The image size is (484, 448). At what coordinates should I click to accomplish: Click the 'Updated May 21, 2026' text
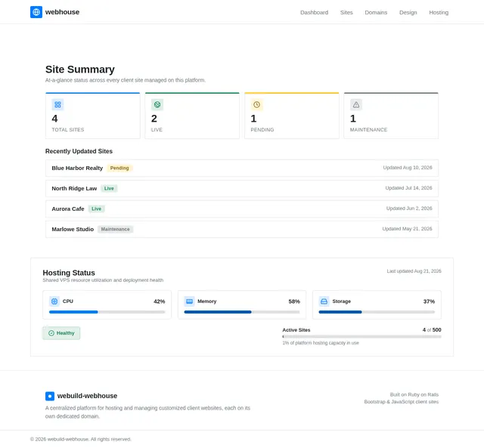pos(407,229)
